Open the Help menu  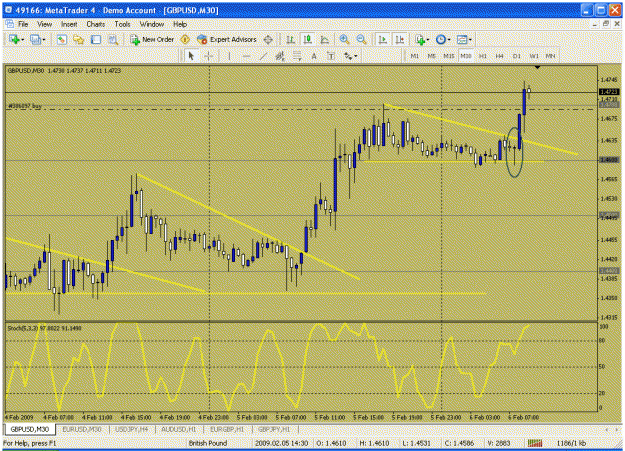click(x=180, y=24)
